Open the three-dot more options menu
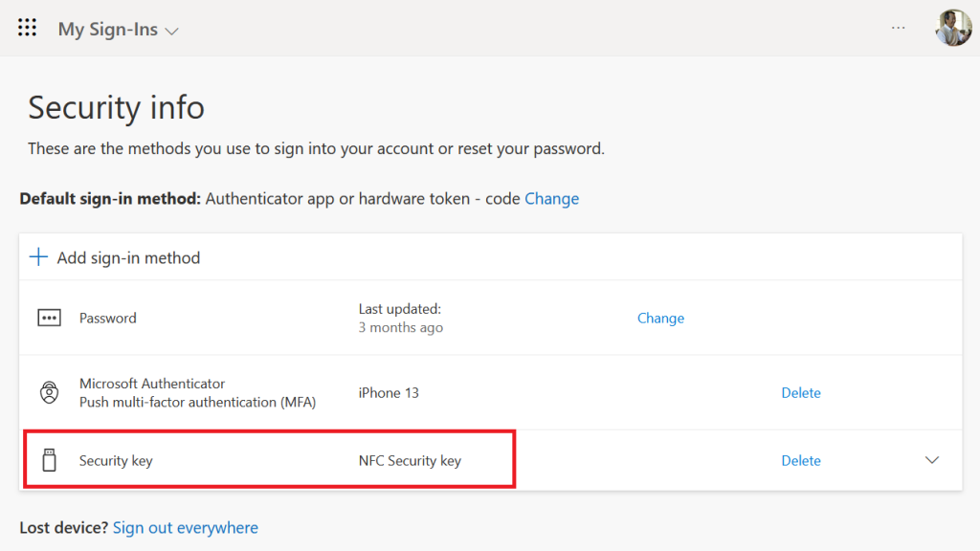Viewport: 980px width, 551px height. point(898,28)
